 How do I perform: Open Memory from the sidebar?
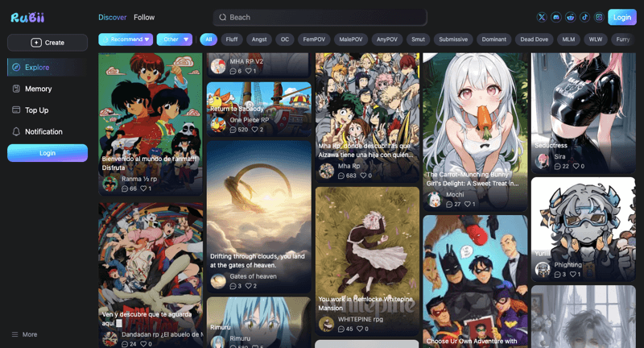click(38, 89)
